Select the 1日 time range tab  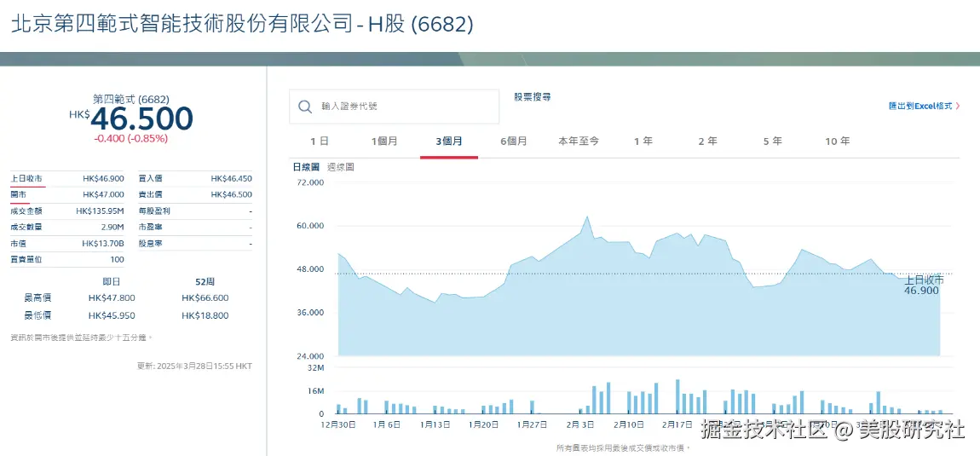(320, 141)
